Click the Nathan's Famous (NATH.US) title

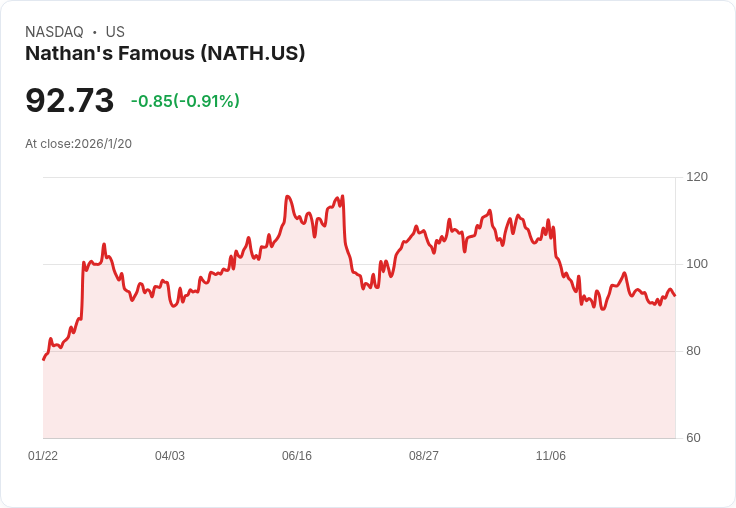pos(165,53)
